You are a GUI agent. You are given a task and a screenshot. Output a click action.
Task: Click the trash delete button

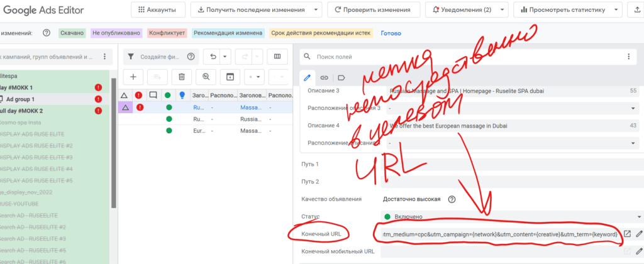tap(182, 76)
